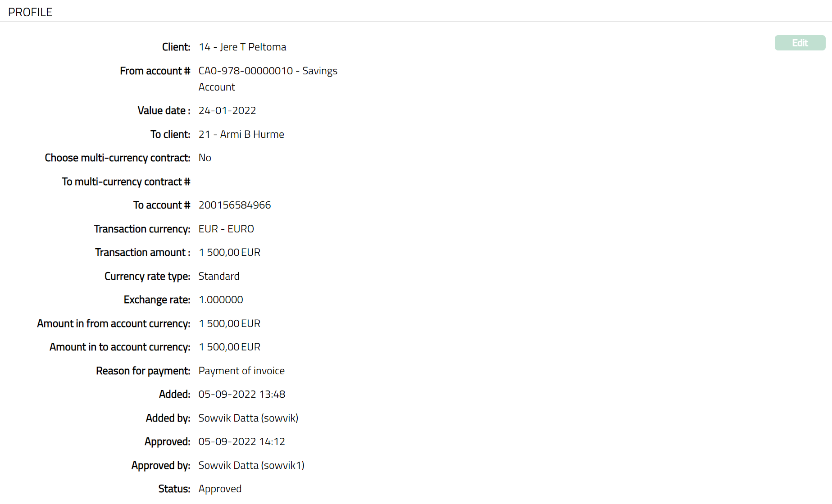Click the PROFILE section heading
Image resolution: width=832 pixels, height=504 pixels.
click(30, 12)
